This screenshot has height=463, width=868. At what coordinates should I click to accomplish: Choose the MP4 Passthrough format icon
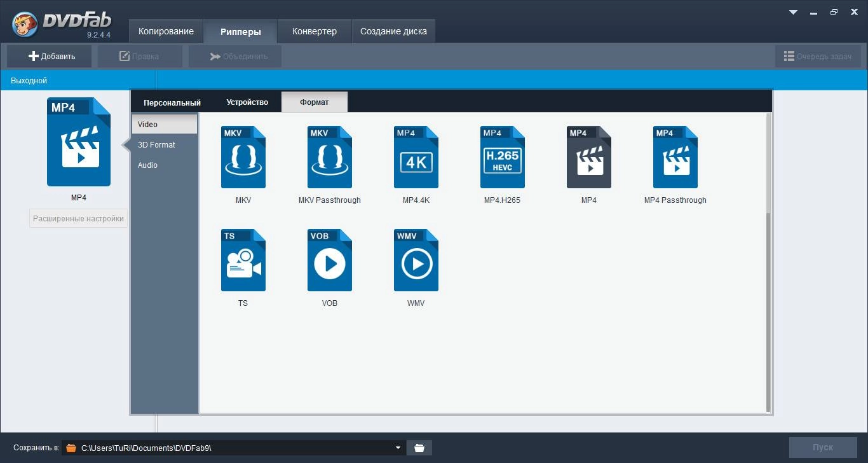675,157
